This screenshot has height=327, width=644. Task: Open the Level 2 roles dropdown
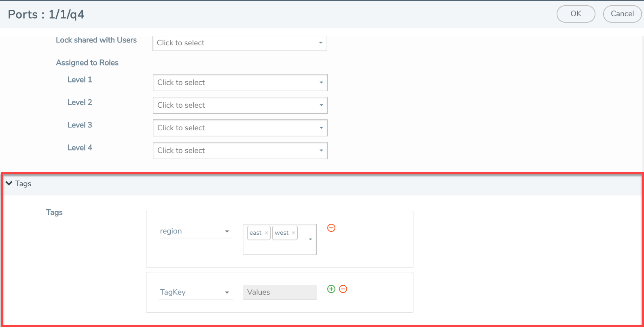coord(240,105)
